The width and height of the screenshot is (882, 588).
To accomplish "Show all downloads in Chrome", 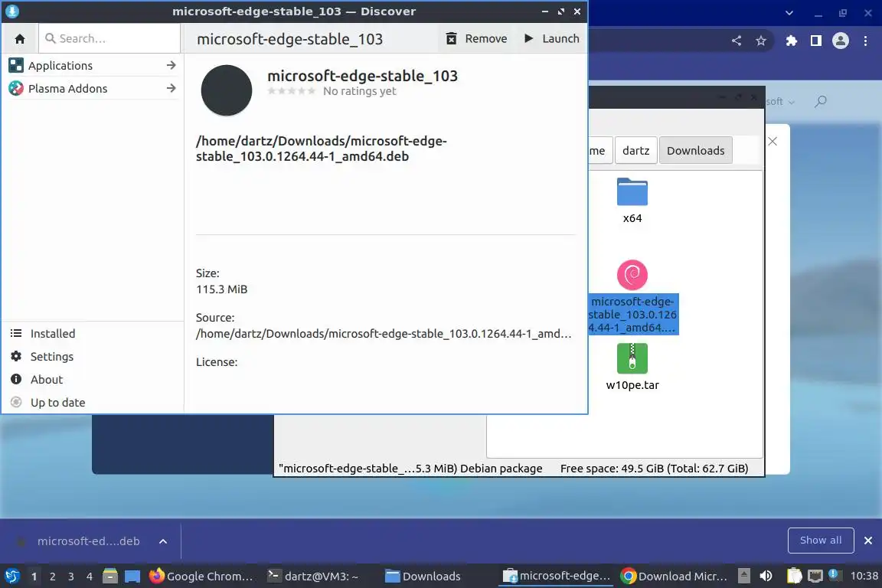I will pyautogui.click(x=821, y=541).
